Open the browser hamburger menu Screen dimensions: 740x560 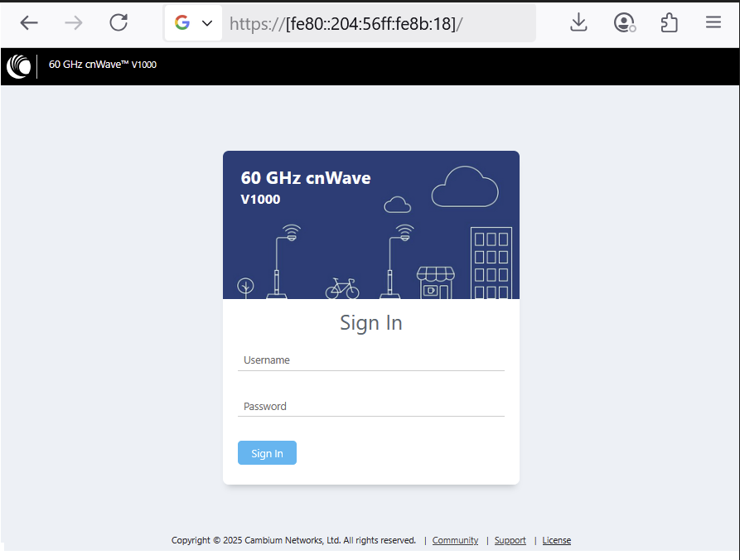click(x=713, y=22)
